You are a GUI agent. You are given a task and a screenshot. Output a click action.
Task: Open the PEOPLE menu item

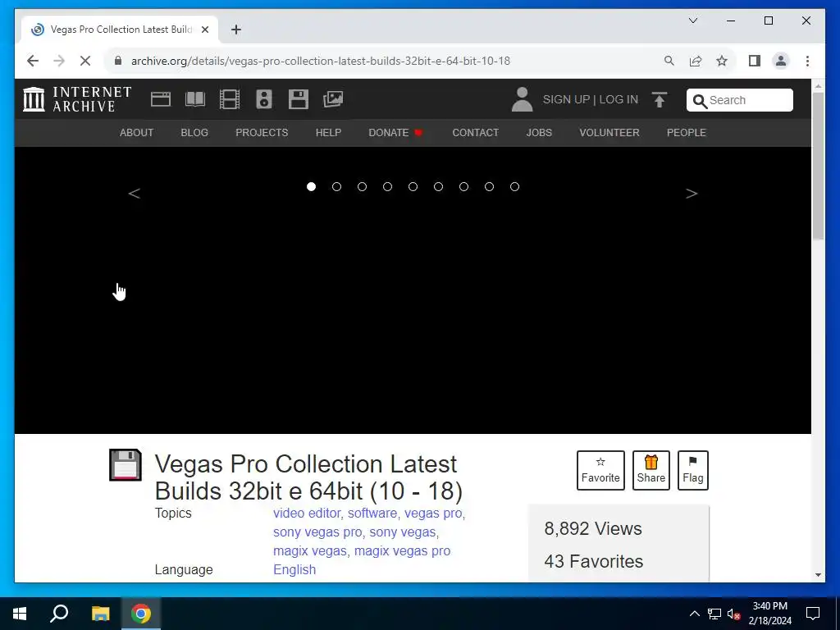click(x=687, y=132)
